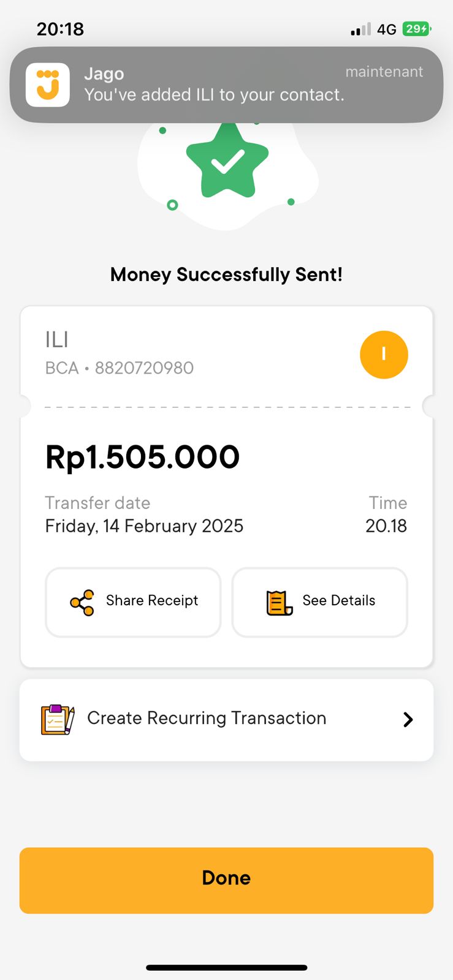The image size is (453, 980).
Task: Tap the status bar clock showing 20:18
Action: click(x=60, y=29)
